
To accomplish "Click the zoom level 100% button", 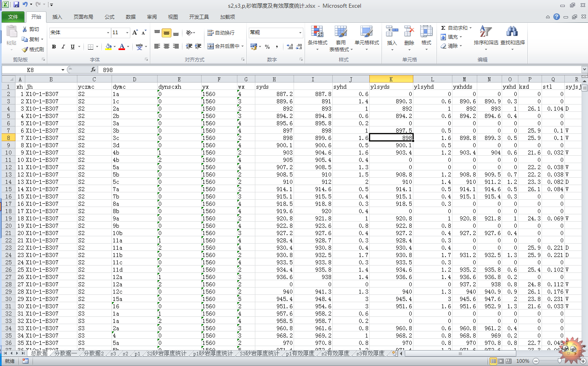I will click(x=523, y=361).
